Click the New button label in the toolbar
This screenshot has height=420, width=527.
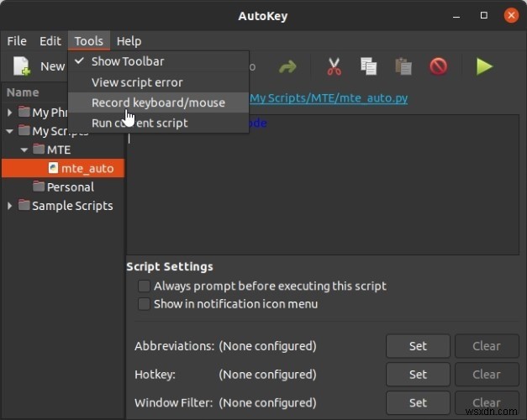52,66
